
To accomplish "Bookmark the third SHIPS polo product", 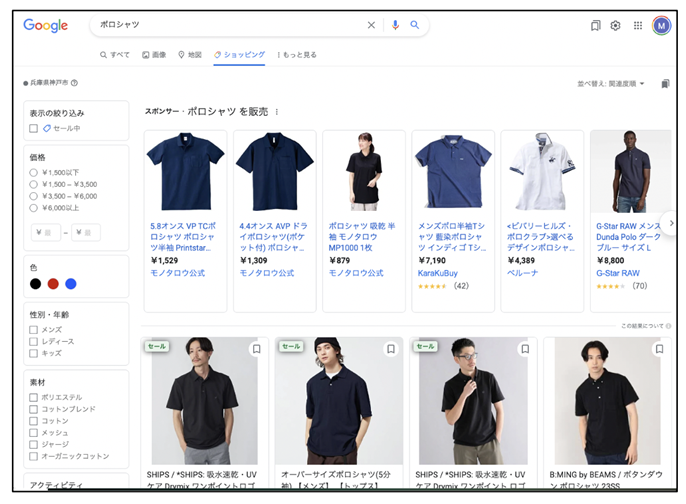I will pos(525,349).
